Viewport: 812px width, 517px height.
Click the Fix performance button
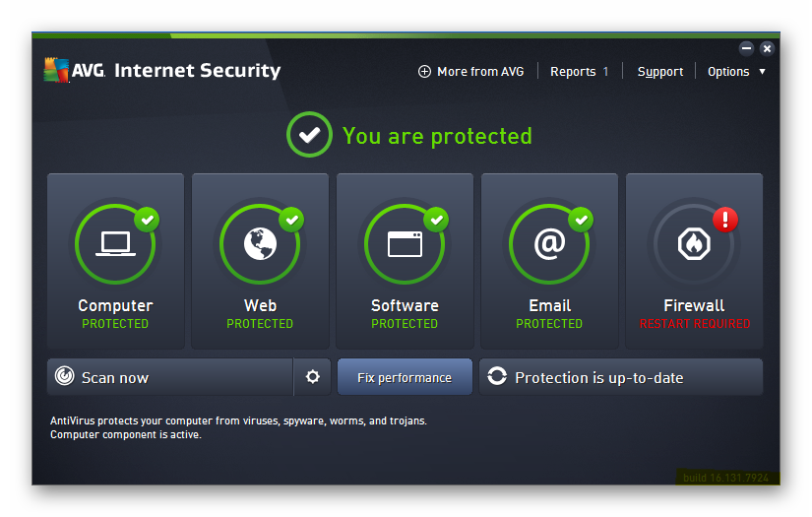(x=405, y=376)
